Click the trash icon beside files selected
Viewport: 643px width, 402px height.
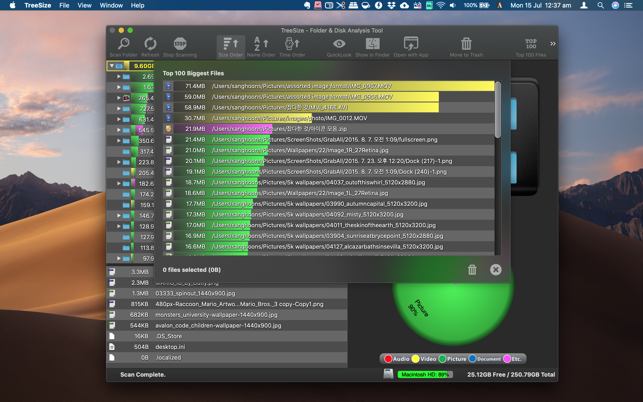(472, 270)
